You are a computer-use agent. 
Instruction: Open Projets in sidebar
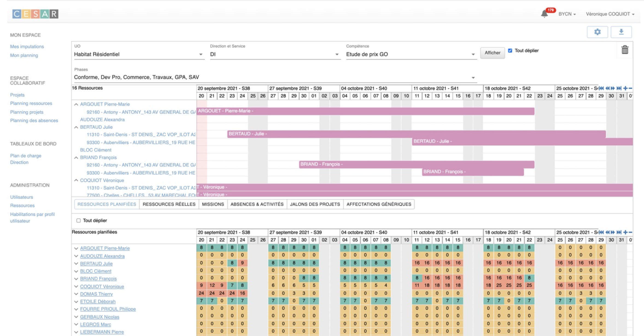17,95
